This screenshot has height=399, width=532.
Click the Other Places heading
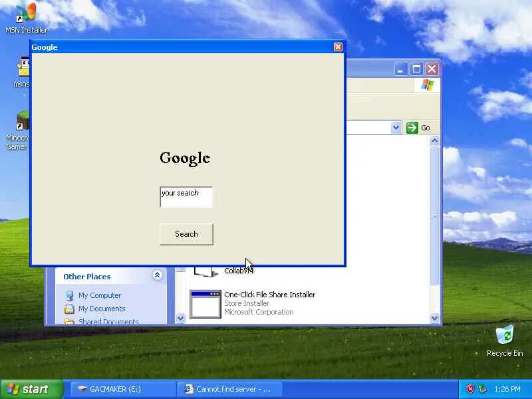click(x=87, y=277)
